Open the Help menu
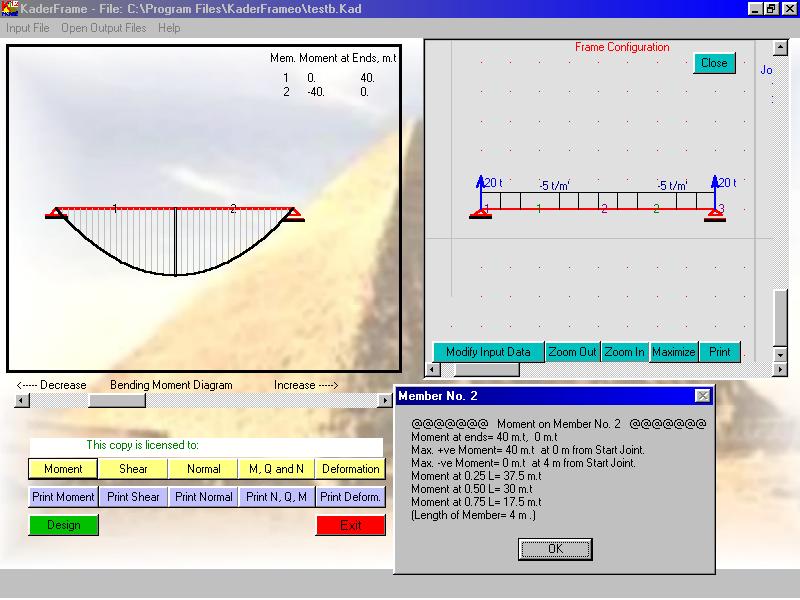Viewport: 800px width, 600px height. pos(169,28)
